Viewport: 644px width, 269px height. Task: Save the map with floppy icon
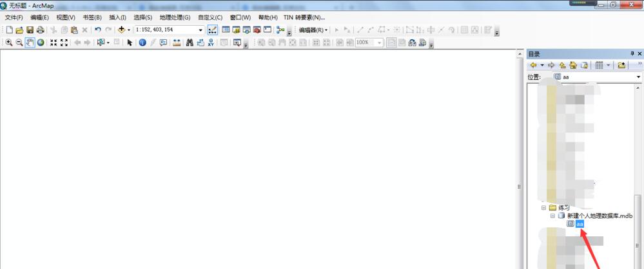30,30
